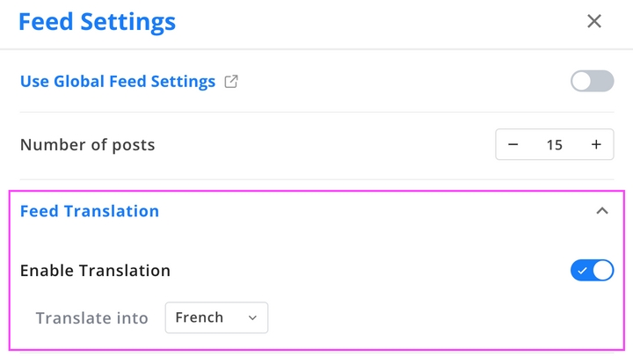Click the Number of posts label
Screen dimensions: 633x364
(88, 145)
